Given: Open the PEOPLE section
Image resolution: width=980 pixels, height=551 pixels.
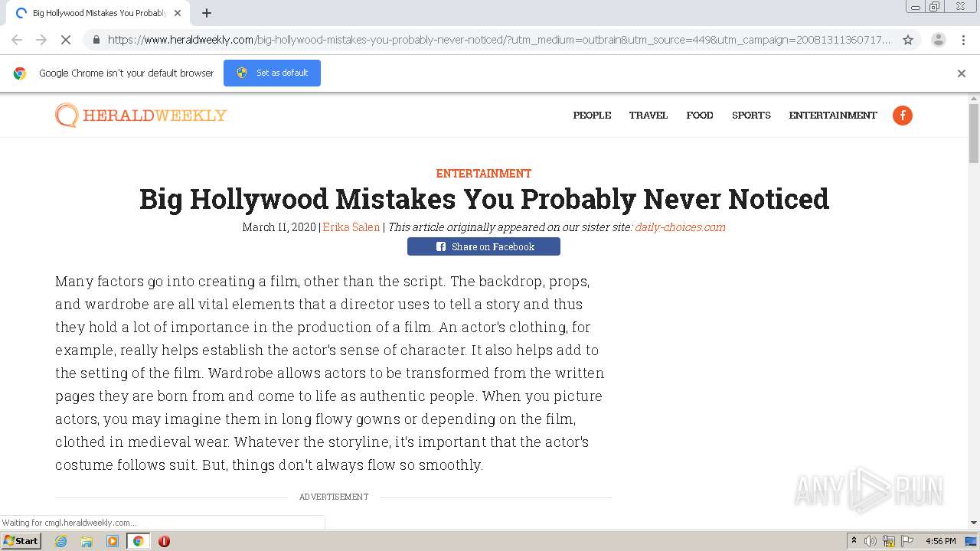Looking at the screenshot, I should pos(592,116).
